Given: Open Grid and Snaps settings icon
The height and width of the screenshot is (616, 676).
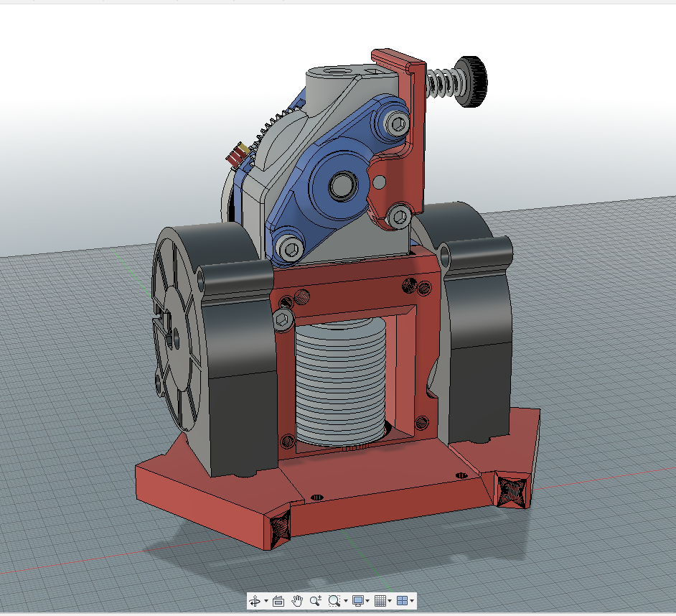Looking at the screenshot, I should [380, 600].
